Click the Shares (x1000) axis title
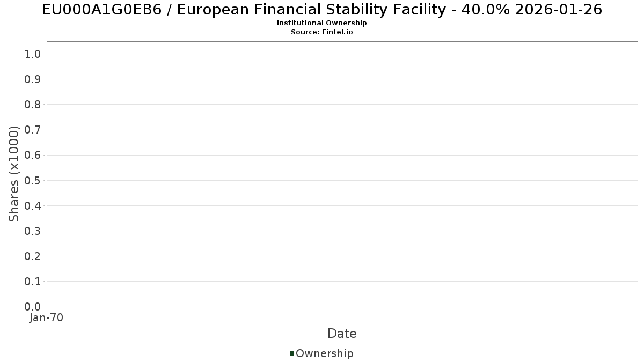Viewport: 644px width, 362px height. tap(14, 174)
